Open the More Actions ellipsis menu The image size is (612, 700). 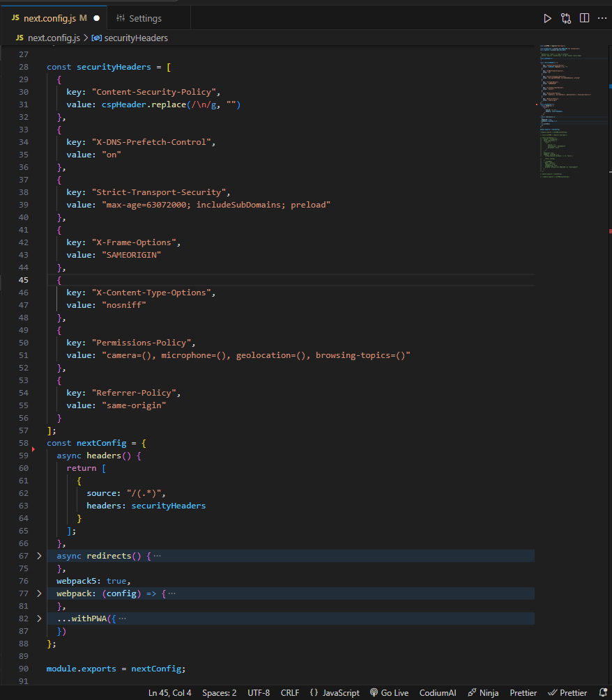tap(601, 18)
